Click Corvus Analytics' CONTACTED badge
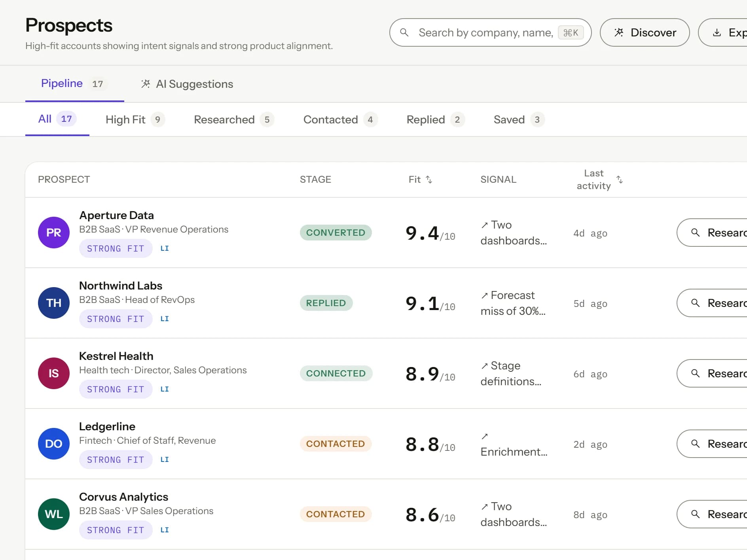Screen dimensions: 747x560 tap(336, 514)
